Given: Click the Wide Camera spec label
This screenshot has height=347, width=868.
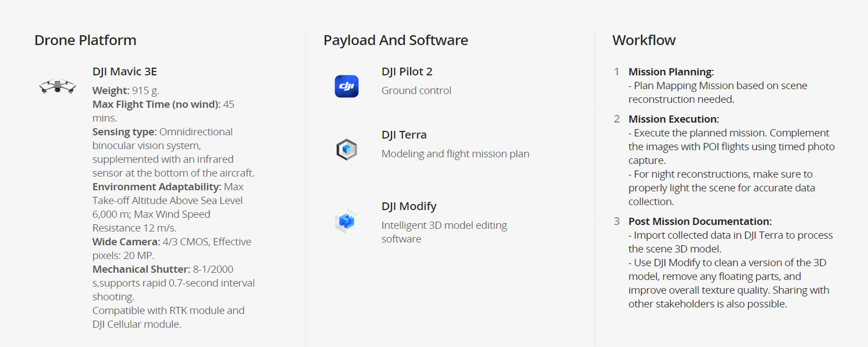Looking at the screenshot, I should pyautogui.click(x=126, y=242).
